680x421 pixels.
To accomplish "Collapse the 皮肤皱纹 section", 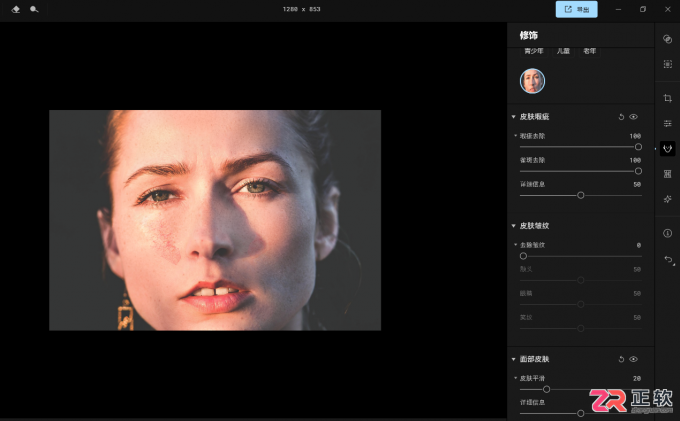I will [513, 226].
